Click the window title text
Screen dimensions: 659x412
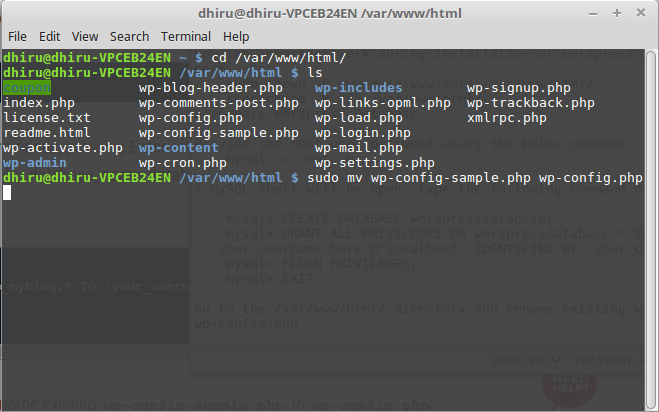[x=330, y=13]
